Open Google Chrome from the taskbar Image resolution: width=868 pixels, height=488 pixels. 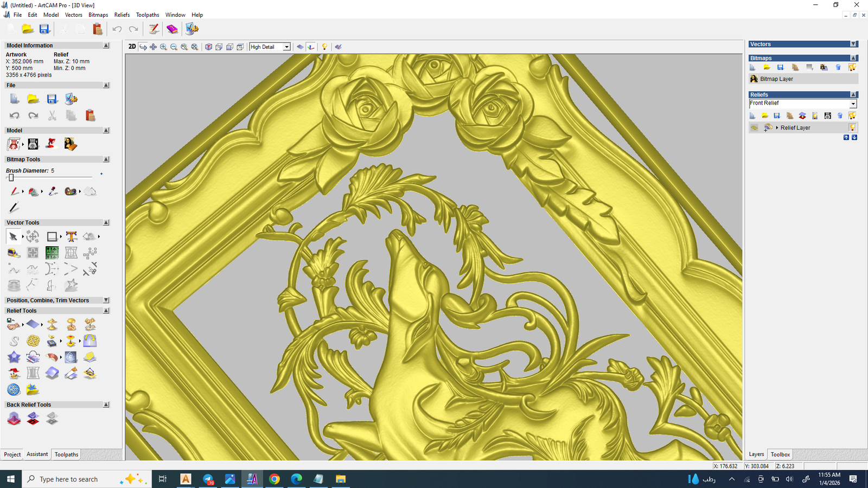pyautogui.click(x=274, y=479)
